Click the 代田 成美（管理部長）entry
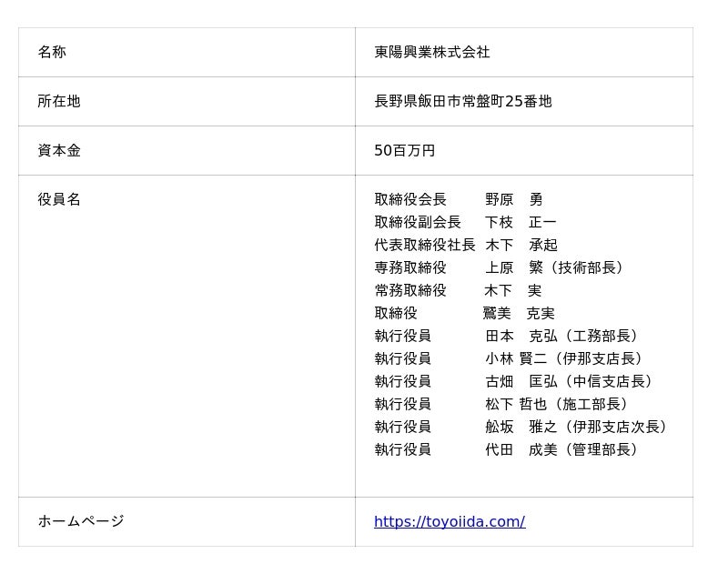Image resolution: width=728 pixels, height=574 pixels. pos(563,449)
